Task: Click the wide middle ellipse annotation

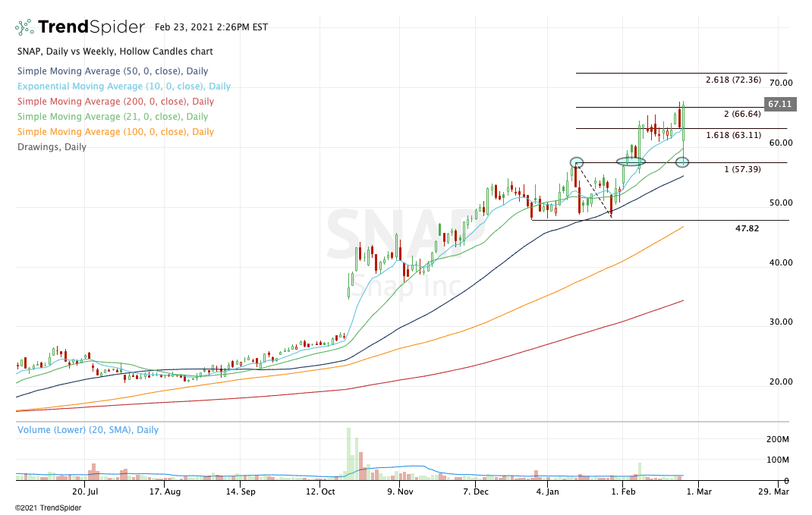Action: tap(631, 162)
